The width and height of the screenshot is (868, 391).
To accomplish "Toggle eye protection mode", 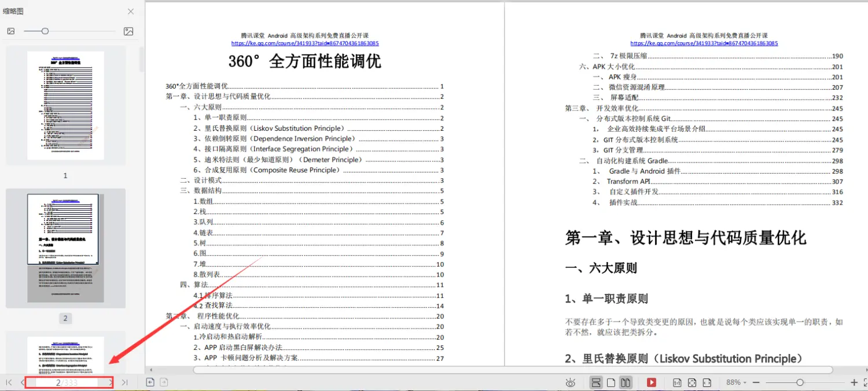I will pos(571,382).
